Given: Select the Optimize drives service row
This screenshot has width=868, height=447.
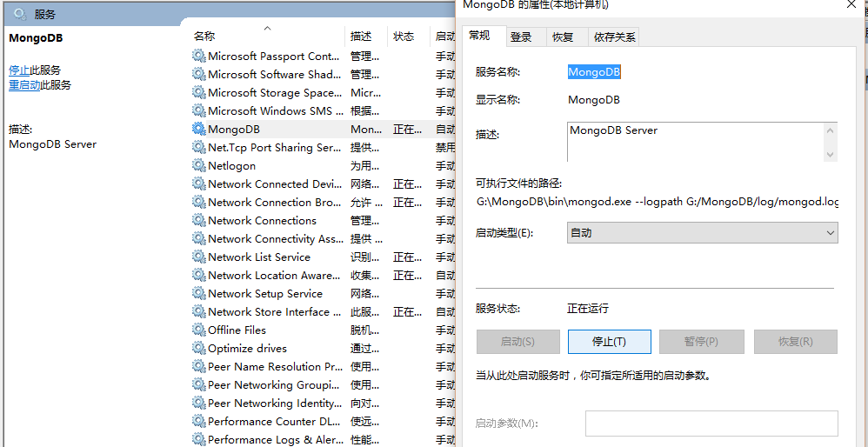Looking at the screenshot, I should point(324,348).
